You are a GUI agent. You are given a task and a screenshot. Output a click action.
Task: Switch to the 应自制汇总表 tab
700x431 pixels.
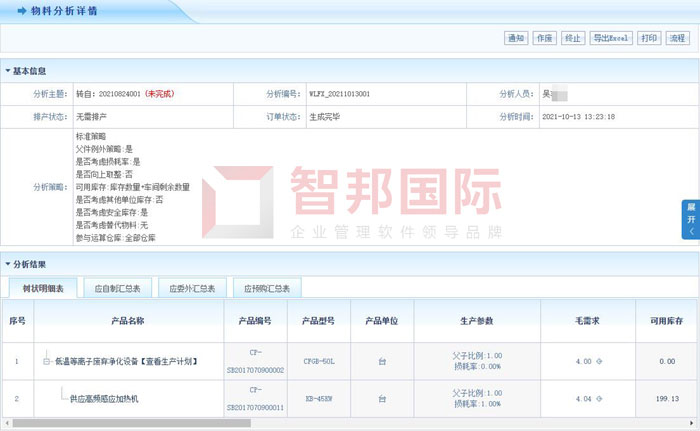tap(117, 289)
